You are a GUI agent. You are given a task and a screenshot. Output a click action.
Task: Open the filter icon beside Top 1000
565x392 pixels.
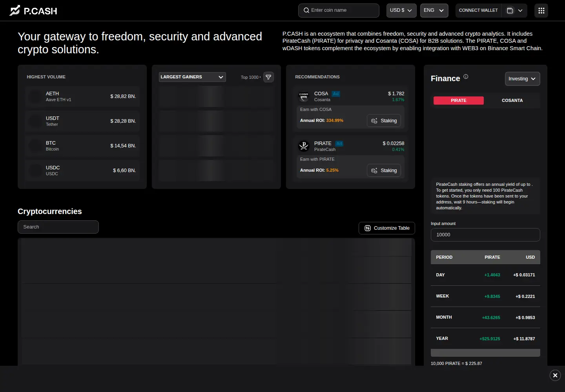coord(268,77)
